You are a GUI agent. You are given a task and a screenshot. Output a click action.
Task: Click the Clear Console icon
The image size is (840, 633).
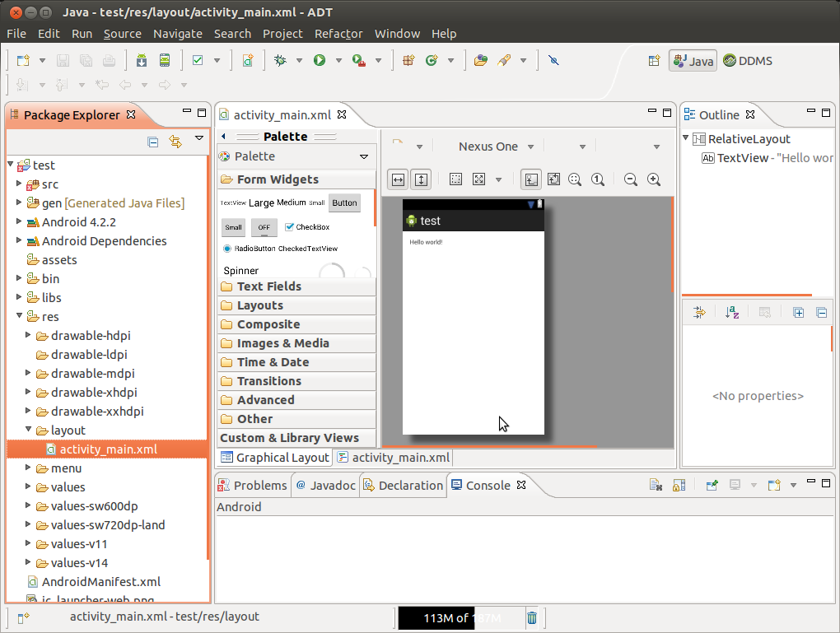(656, 485)
